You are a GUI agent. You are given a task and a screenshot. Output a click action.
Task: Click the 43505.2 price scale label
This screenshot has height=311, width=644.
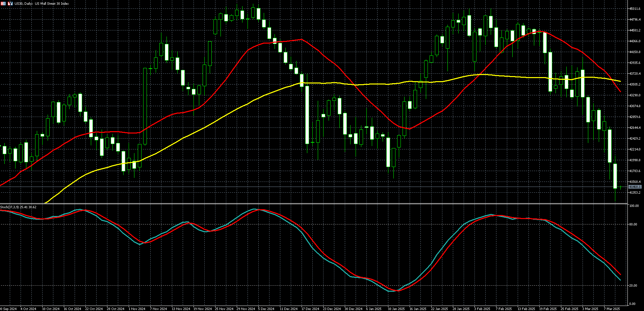pos(635,85)
